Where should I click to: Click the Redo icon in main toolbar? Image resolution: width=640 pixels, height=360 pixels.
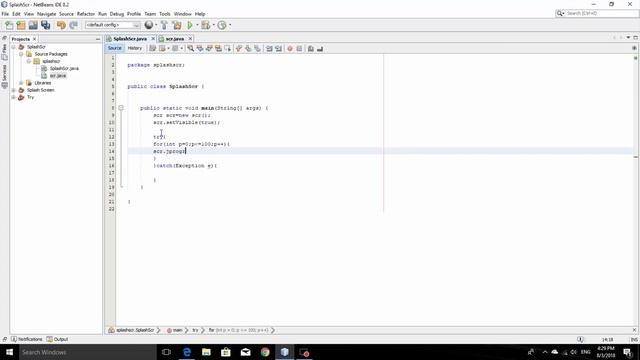73,25
